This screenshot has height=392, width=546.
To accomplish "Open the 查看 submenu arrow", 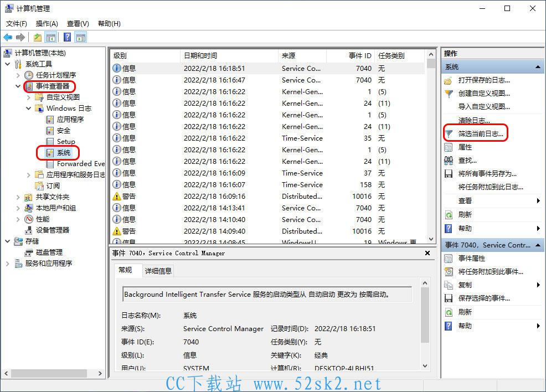I will (538, 201).
